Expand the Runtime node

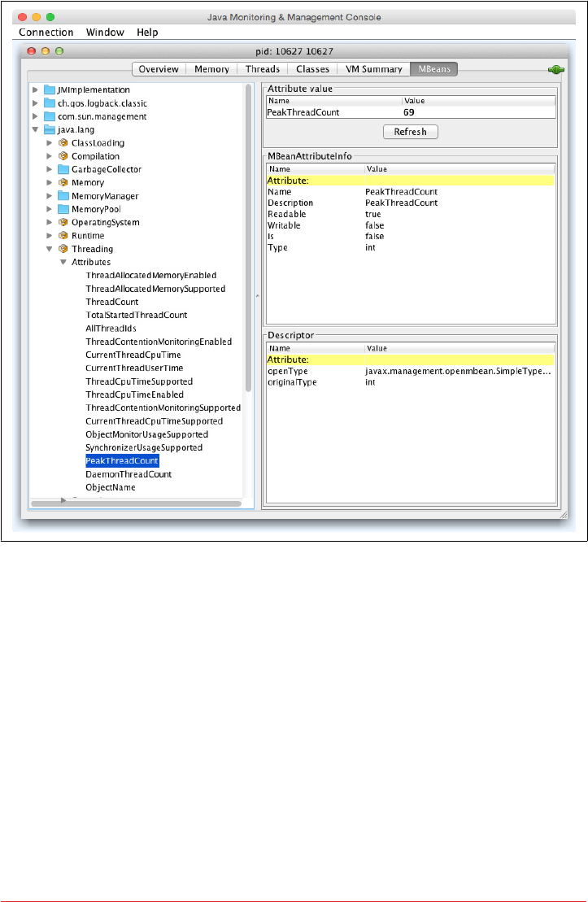point(49,235)
